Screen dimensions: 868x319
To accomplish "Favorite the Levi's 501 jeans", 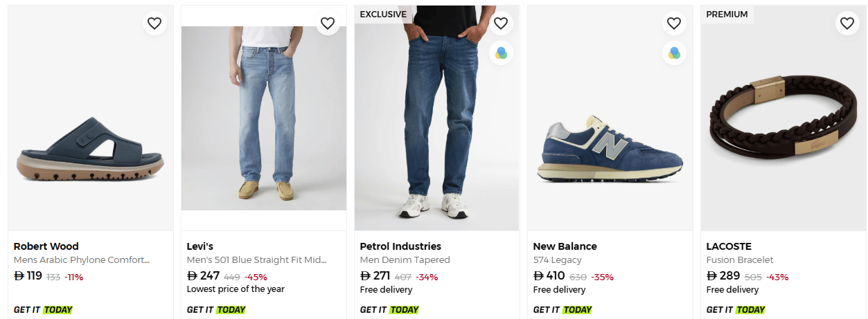I will (328, 24).
